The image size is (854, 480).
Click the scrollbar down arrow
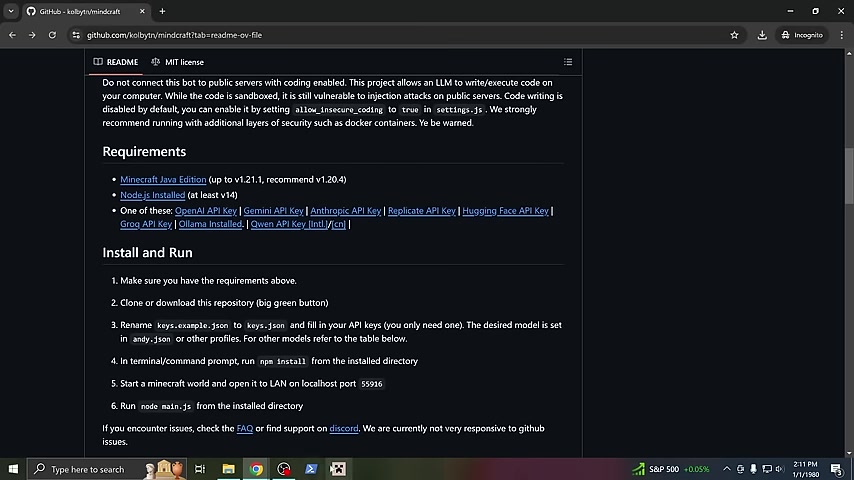point(849,453)
